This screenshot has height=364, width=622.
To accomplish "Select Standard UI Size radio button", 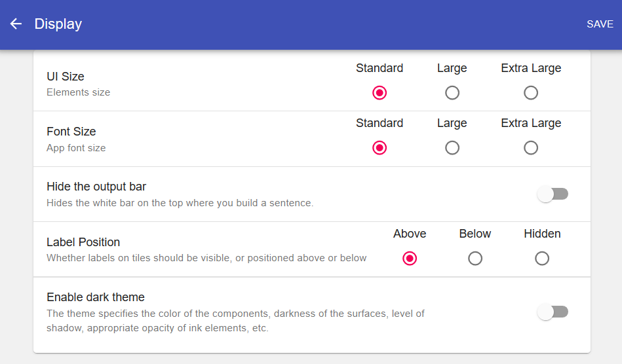I will pyautogui.click(x=379, y=93).
